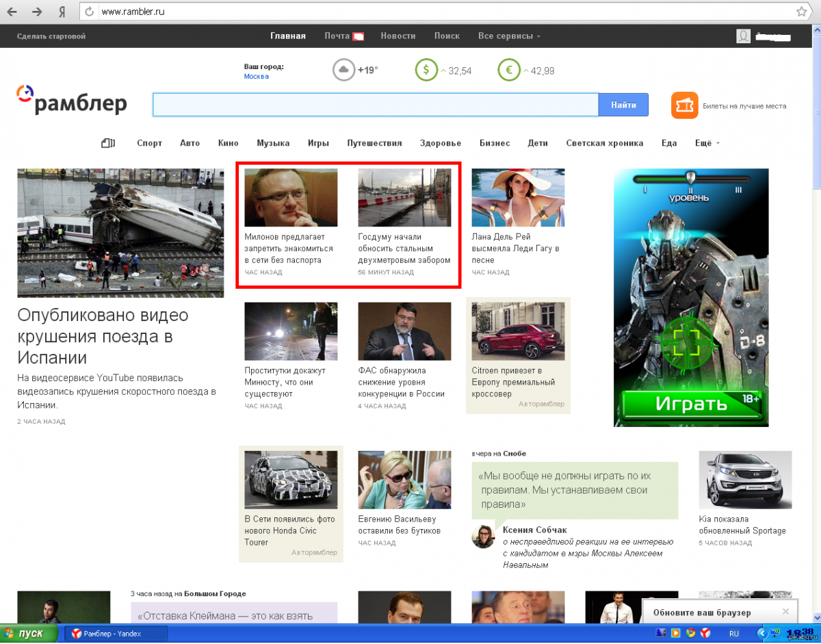The image size is (821, 644).
Task: Bookmark page with star icon
Action: click(x=801, y=12)
